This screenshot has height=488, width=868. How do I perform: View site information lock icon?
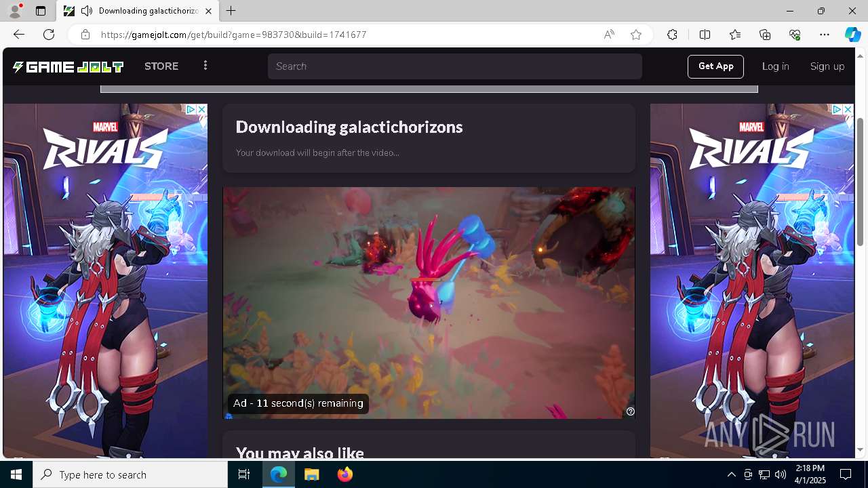click(85, 35)
